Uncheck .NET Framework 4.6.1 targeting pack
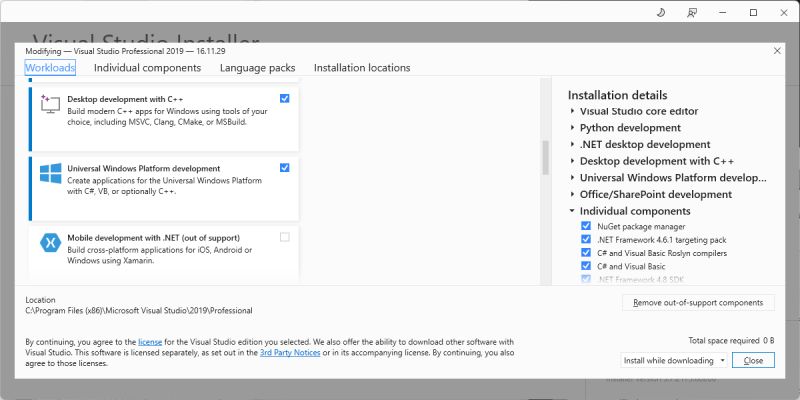The image size is (800, 400). (x=586, y=239)
